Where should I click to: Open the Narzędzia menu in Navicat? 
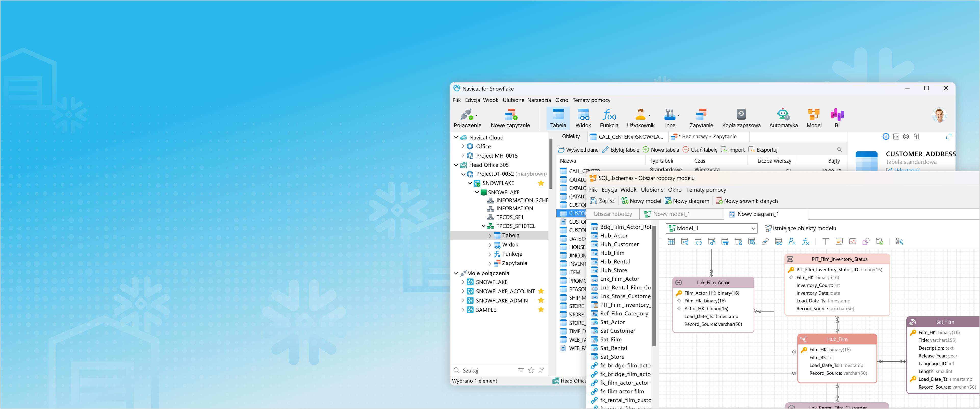(x=539, y=100)
